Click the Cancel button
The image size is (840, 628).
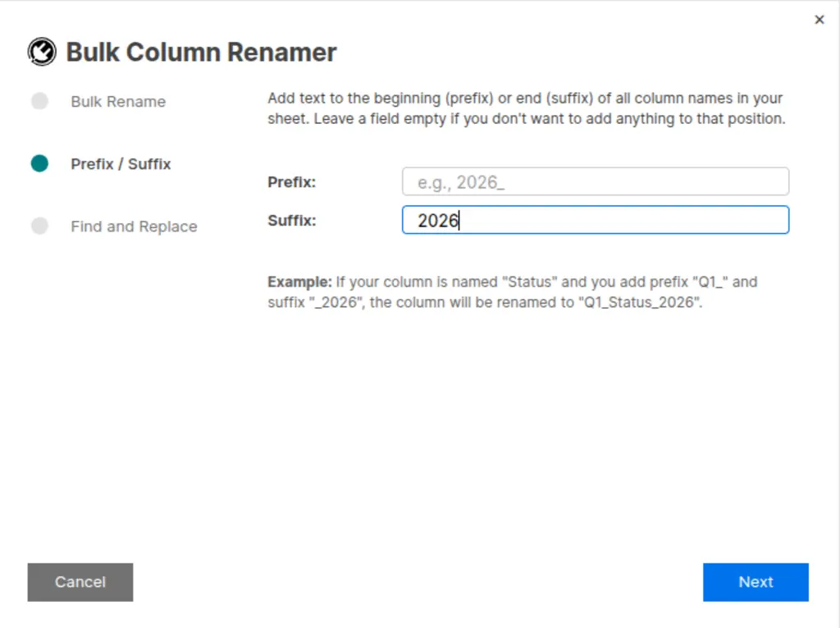(x=80, y=582)
